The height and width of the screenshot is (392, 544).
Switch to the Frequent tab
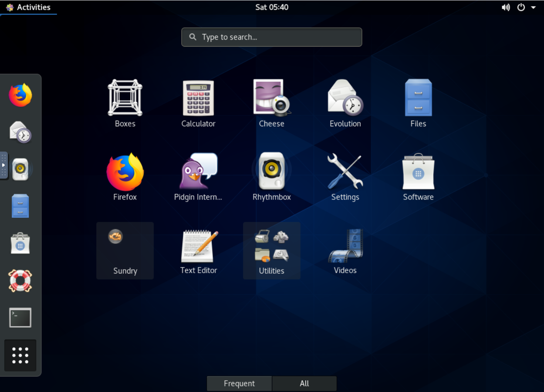[239, 383]
